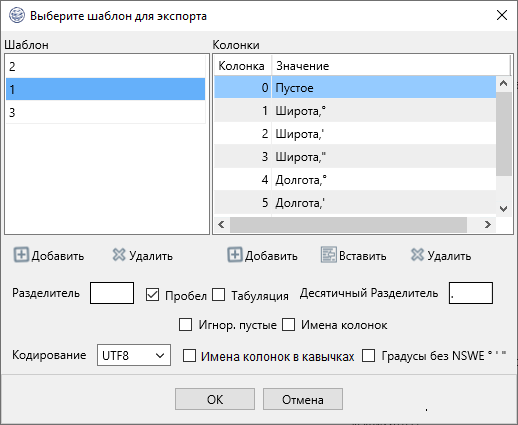
Task: Click the application globe icon in title bar
Action: [x=17, y=15]
